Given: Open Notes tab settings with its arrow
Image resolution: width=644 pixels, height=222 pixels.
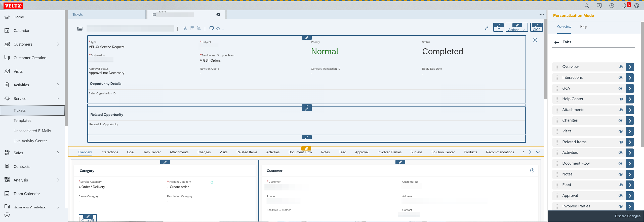Looking at the screenshot, I should [630, 174].
